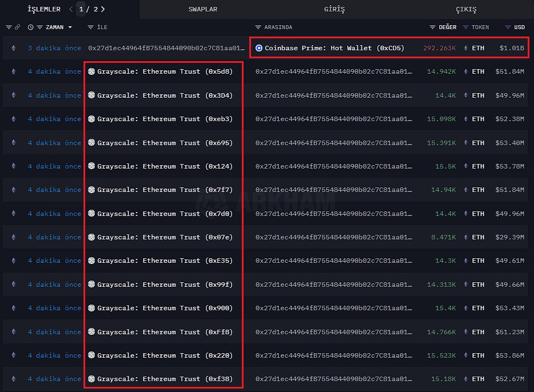Switch to the Swaplar tab

(202, 9)
